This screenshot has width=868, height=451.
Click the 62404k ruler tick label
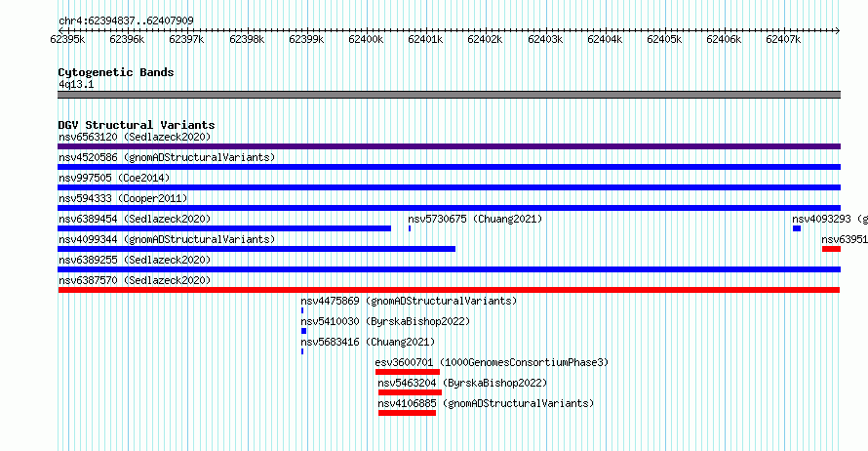(605, 39)
